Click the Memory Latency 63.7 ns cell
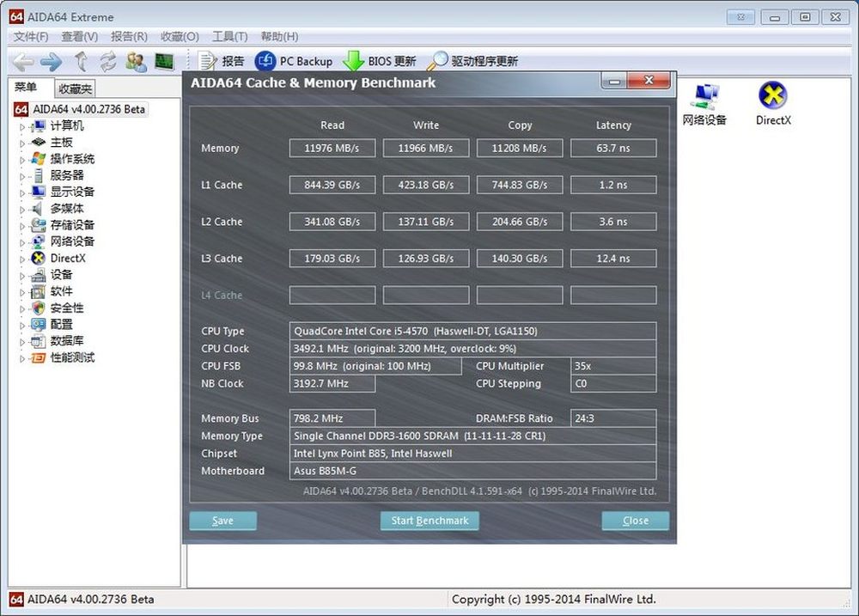The height and width of the screenshot is (616, 859). (x=613, y=148)
